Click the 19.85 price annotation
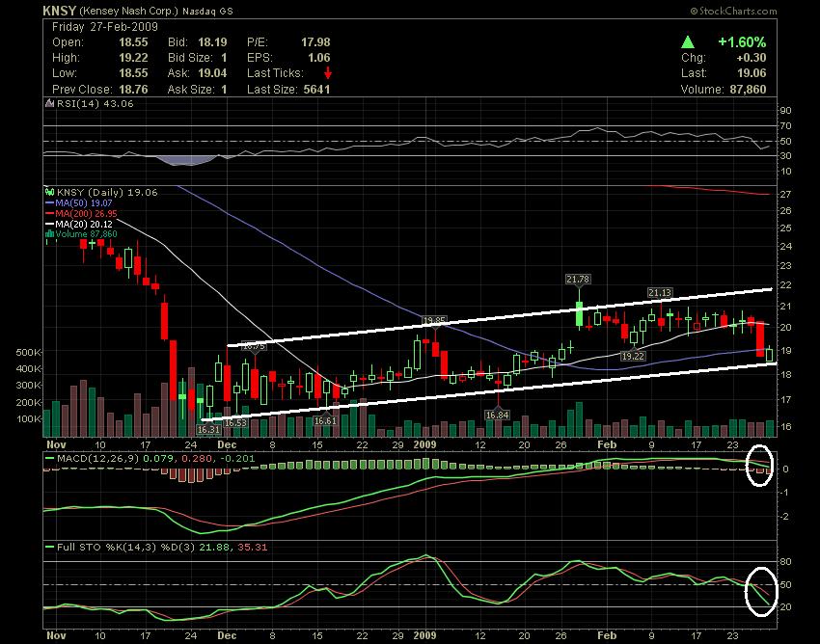This screenshot has width=820, height=644. point(434,320)
